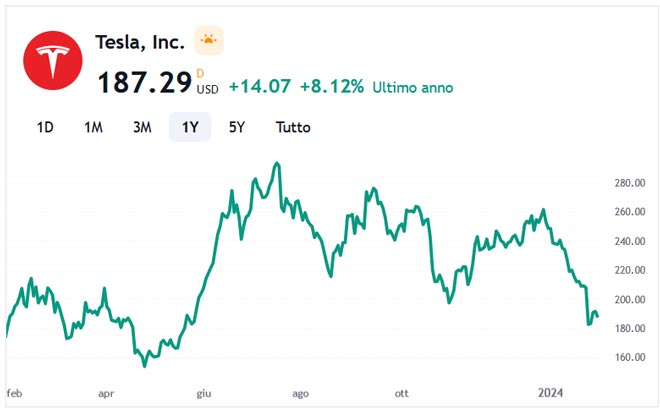Screen dimensions: 660x412
Task: Select the highlighted 1Y range tab
Action: pyautogui.click(x=189, y=127)
